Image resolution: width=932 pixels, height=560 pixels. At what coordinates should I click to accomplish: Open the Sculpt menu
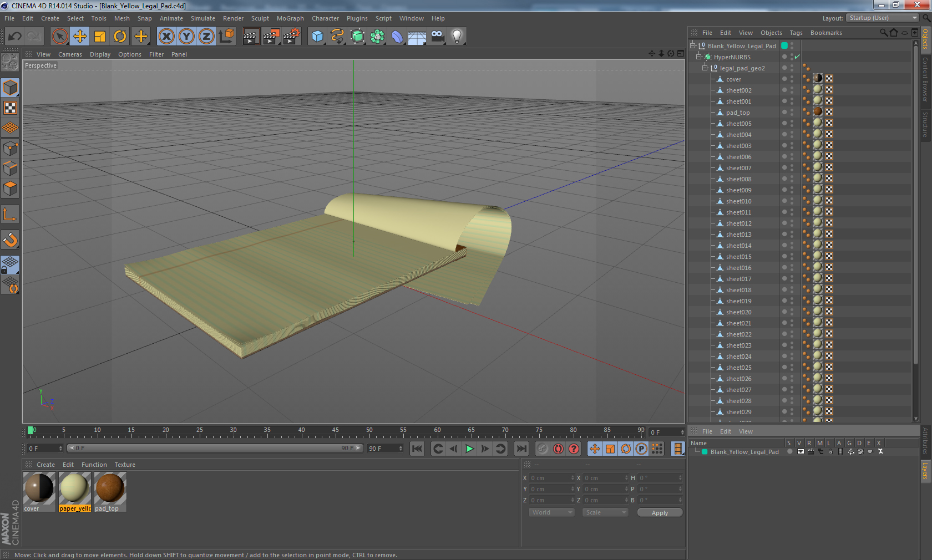click(x=260, y=18)
